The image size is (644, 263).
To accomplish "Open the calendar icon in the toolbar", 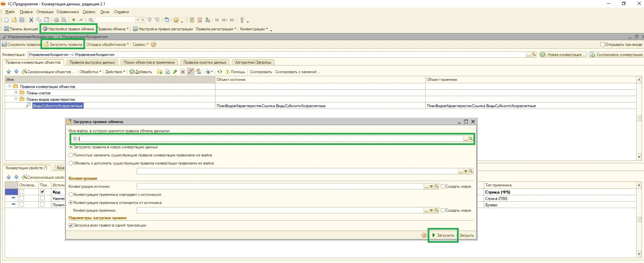I will click(x=199, y=20).
